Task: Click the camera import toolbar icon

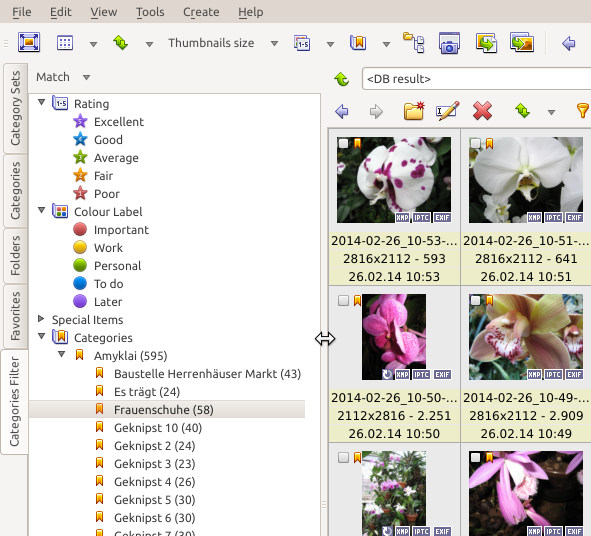Action: [x=449, y=43]
